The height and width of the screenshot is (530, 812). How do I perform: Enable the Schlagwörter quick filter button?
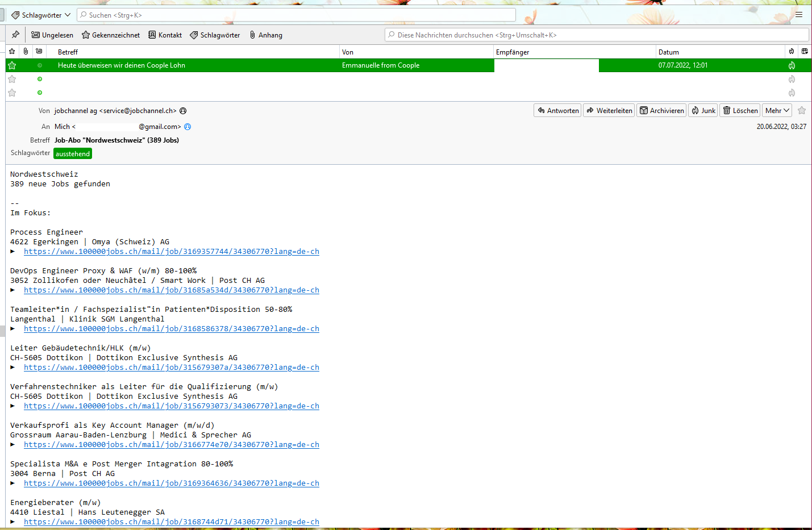215,35
